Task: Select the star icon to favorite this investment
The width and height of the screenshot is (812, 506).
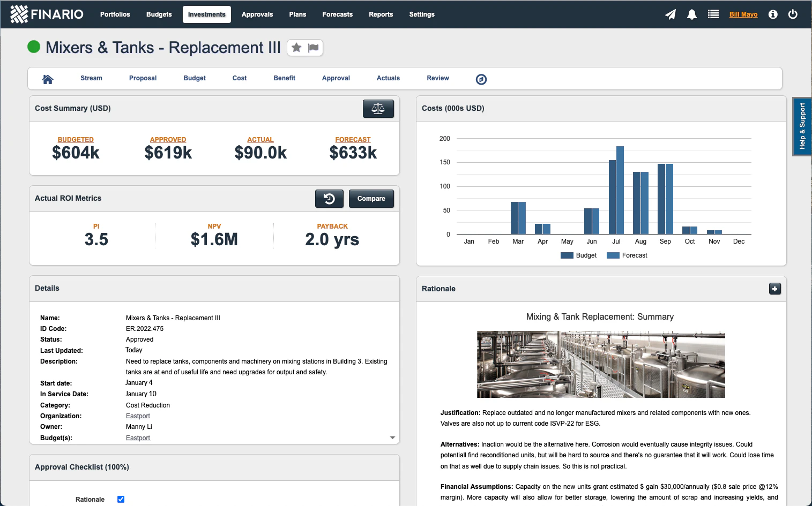Action: point(296,48)
